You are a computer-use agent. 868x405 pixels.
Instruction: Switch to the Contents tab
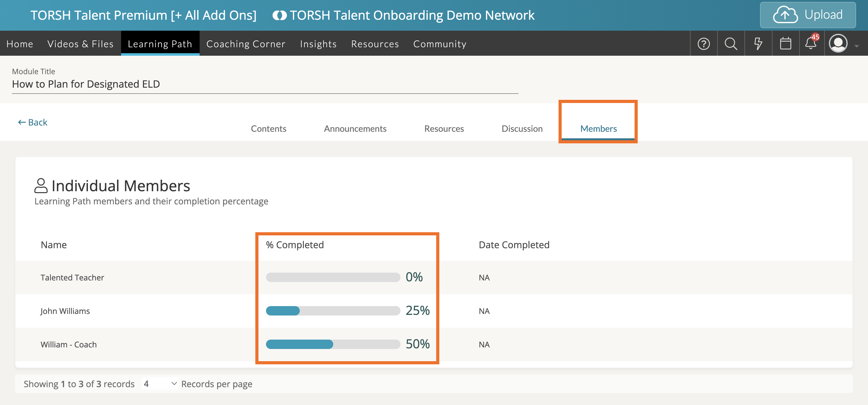coord(268,129)
